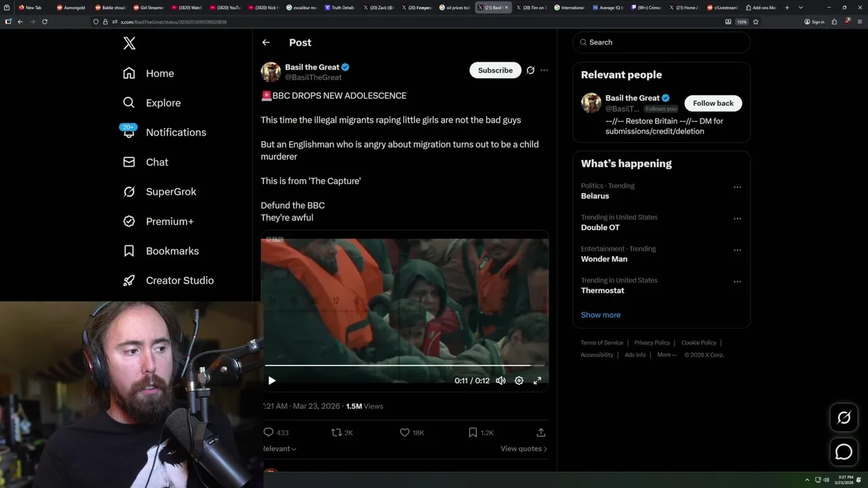Screen dimensions: 868x488
Task: Open Cookie Policy footer link
Action: [x=698, y=343]
